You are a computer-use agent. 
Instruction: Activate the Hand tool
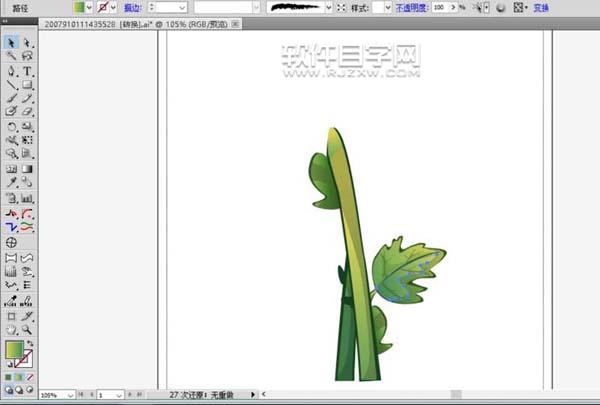(11, 330)
